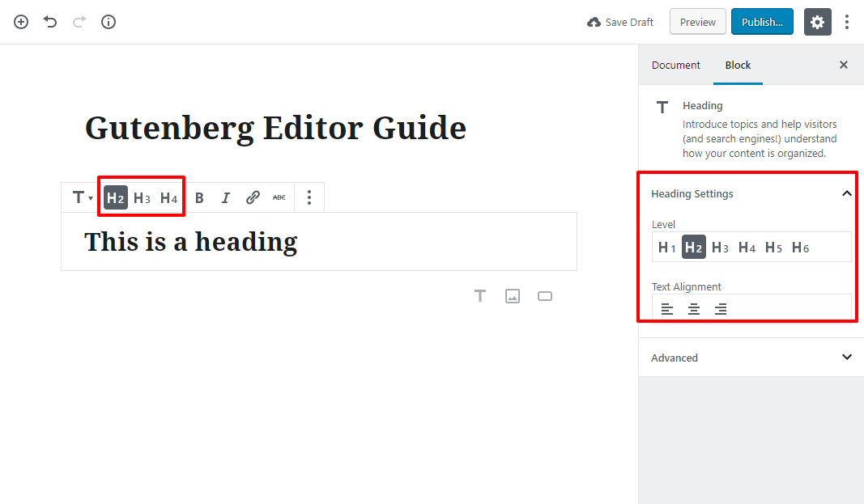
Task: Toggle italic formatting
Action: tap(226, 197)
